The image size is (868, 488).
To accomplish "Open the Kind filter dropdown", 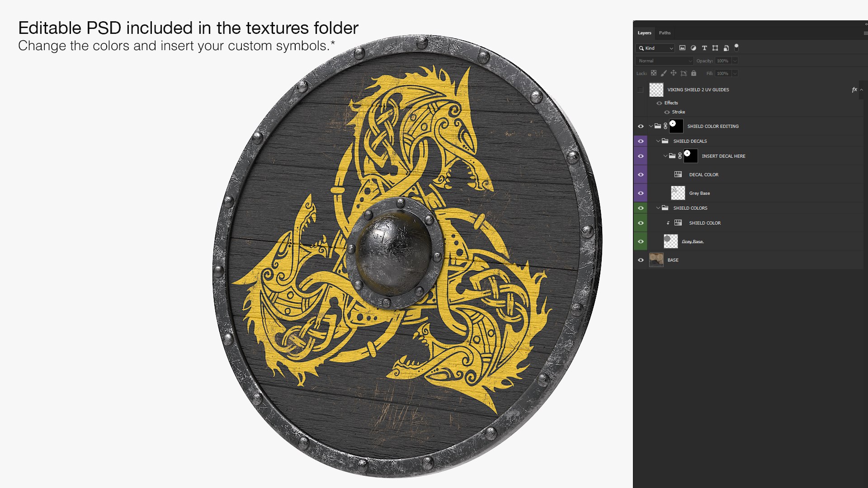I will pos(655,48).
